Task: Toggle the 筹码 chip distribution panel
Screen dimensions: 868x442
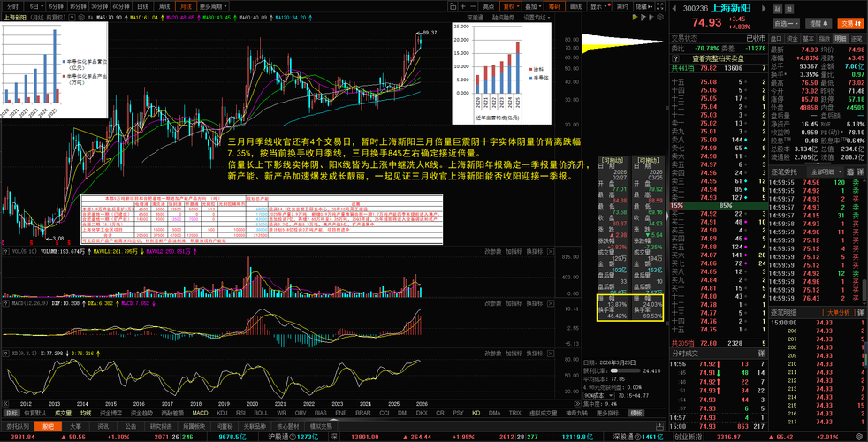Action: tap(554, 7)
